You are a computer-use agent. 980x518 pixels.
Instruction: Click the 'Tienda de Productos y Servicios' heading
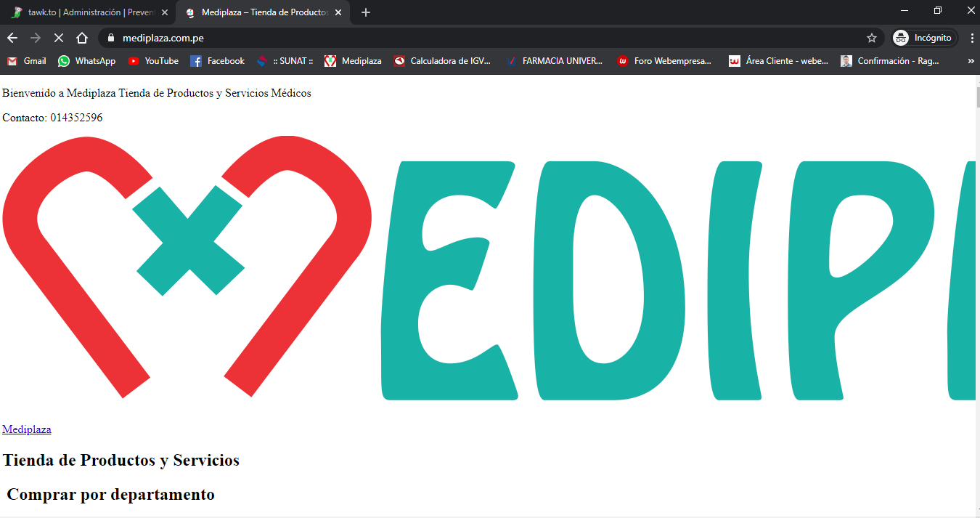click(x=121, y=461)
